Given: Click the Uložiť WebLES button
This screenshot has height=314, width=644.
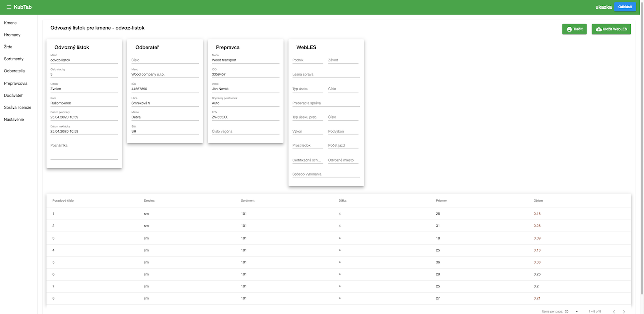Looking at the screenshot, I should (611, 29).
